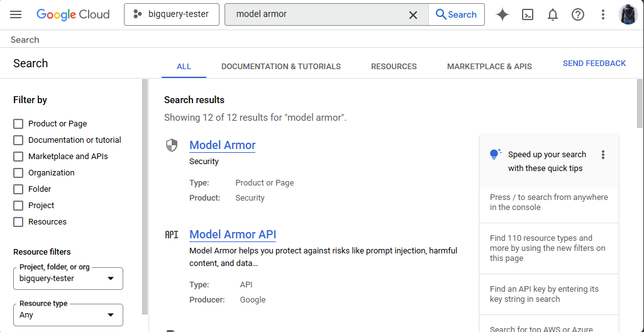Open the bigquery-tester project picker
The width and height of the screenshot is (644, 332).
172,14
